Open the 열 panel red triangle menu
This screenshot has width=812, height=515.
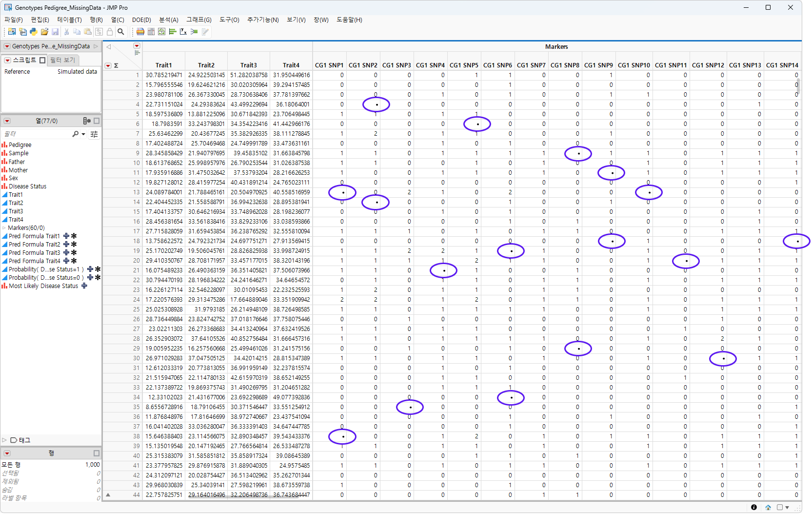[7, 121]
